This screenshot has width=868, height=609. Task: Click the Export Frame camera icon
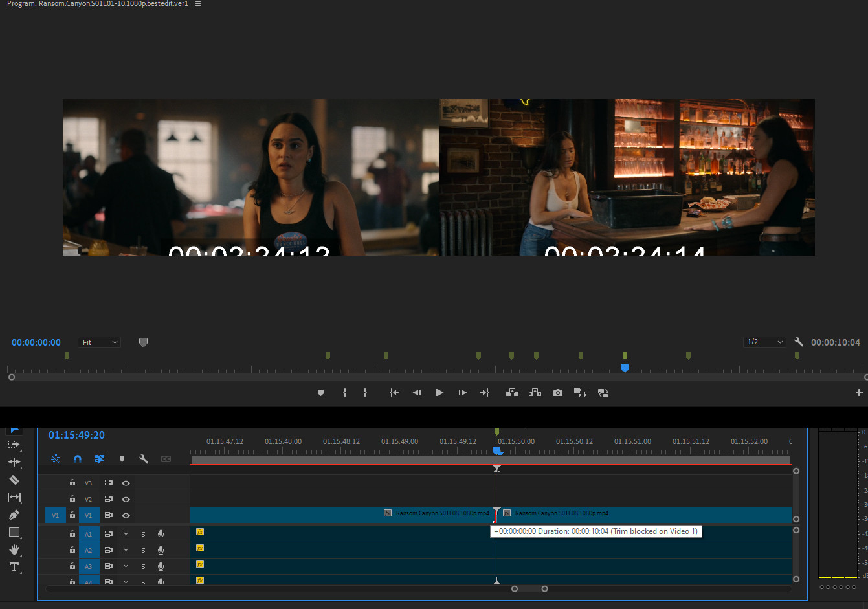pyautogui.click(x=557, y=393)
